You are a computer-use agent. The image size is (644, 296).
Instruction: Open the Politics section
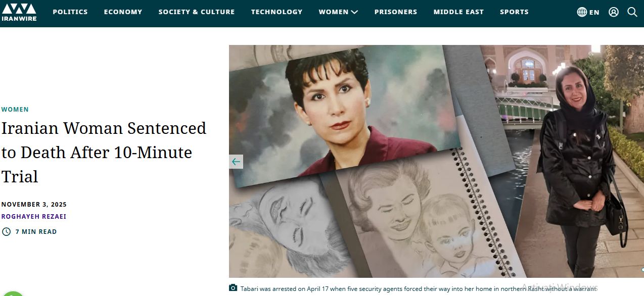tap(70, 12)
